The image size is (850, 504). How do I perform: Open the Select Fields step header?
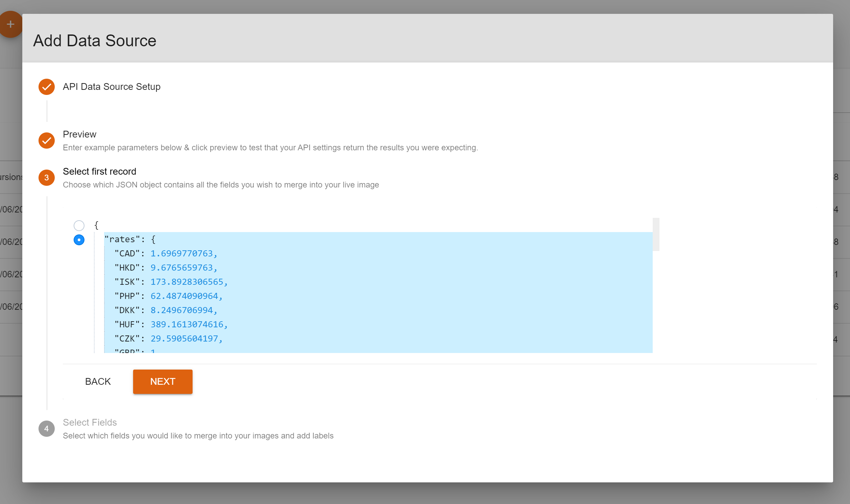point(90,423)
